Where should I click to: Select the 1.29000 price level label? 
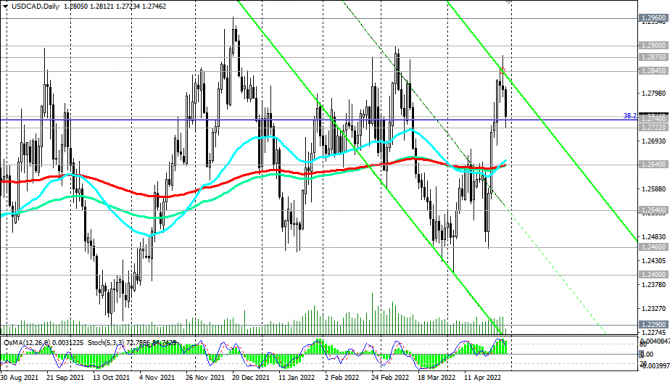pyautogui.click(x=653, y=45)
